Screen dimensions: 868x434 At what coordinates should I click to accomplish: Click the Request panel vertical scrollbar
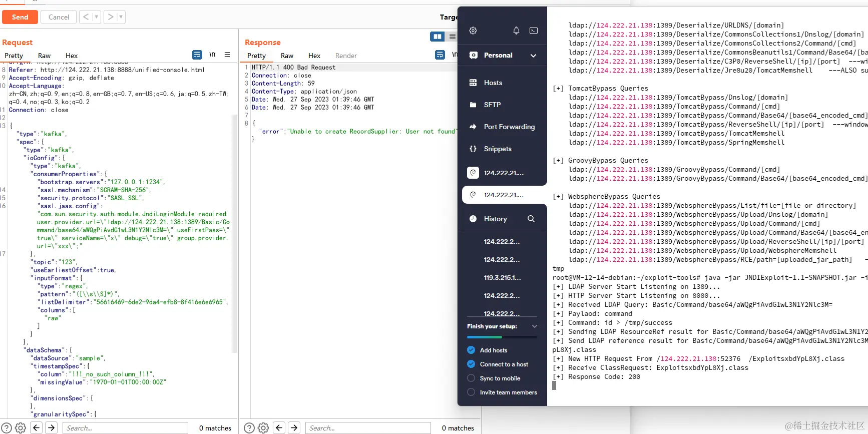pyautogui.click(x=235, y=233)
